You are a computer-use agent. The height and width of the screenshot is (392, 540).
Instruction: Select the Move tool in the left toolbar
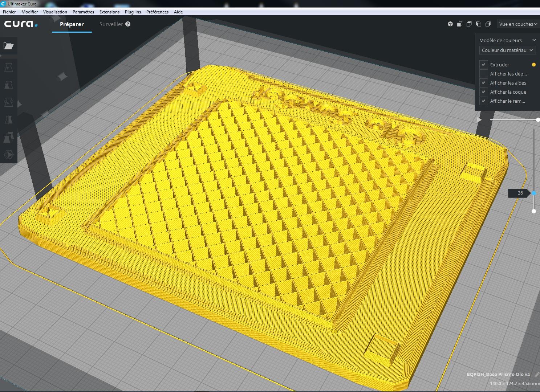point(8,68)
